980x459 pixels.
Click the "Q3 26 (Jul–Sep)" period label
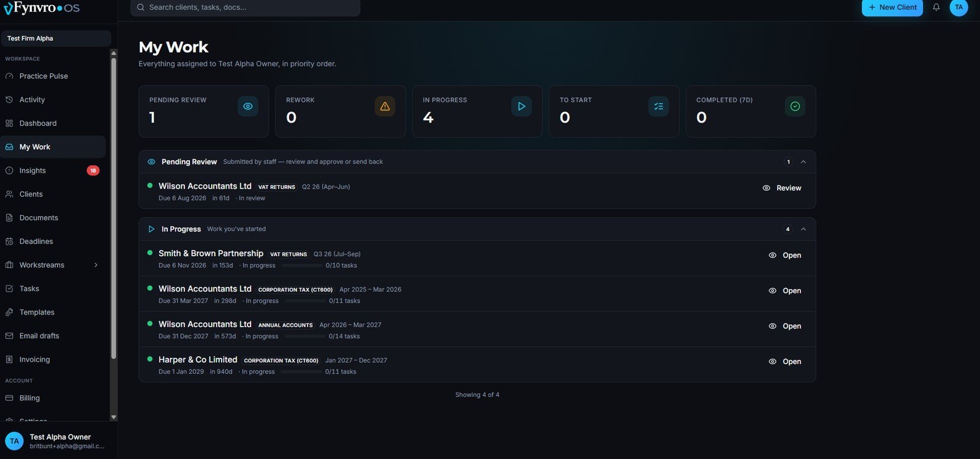point(337,254)
